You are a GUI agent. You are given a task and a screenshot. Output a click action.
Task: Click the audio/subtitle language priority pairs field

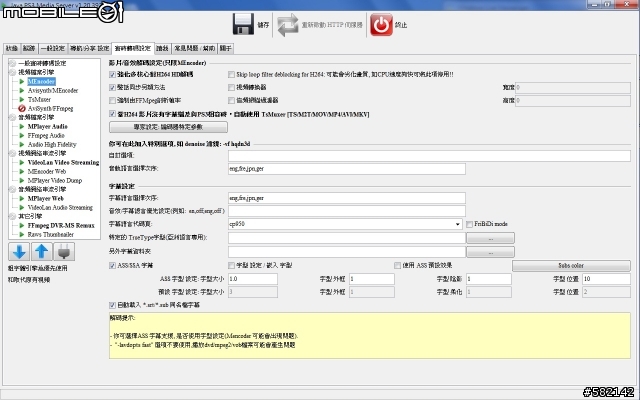tap(347, 211)
